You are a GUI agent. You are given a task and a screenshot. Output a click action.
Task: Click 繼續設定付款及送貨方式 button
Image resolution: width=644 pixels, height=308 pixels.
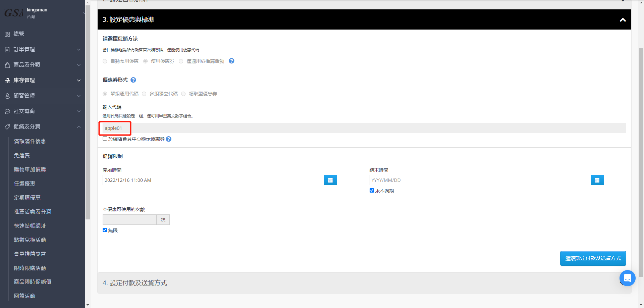tap(593, 258)
